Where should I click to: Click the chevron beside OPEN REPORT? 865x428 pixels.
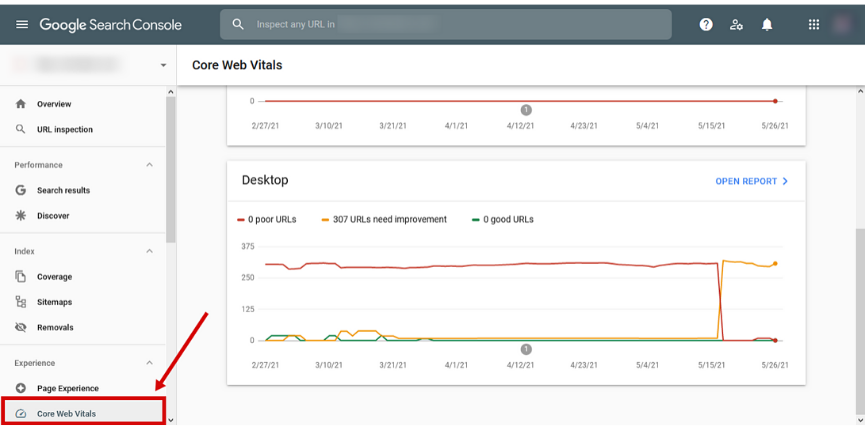point(785,181)
